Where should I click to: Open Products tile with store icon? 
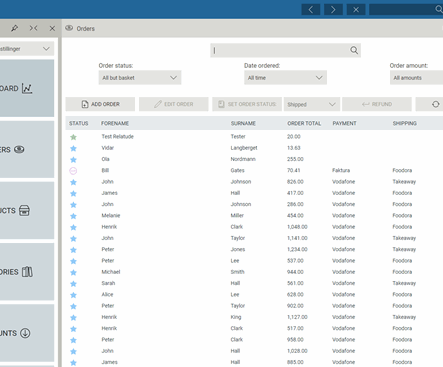coord(27,210)
